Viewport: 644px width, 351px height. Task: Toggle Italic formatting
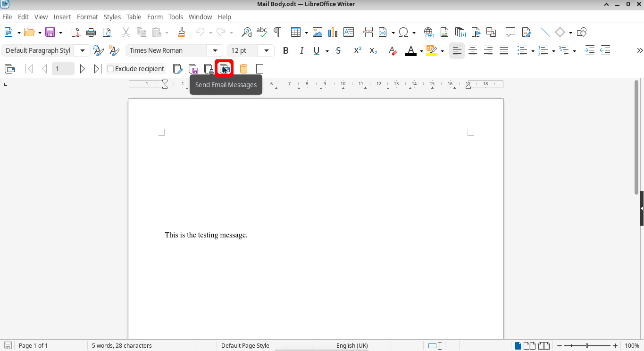301,50
